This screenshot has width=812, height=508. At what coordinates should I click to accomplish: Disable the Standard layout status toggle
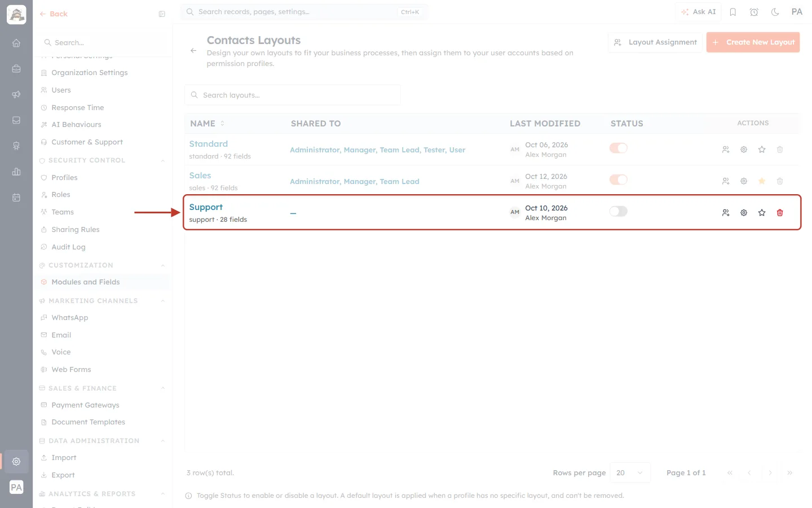[x=619, y=148]
